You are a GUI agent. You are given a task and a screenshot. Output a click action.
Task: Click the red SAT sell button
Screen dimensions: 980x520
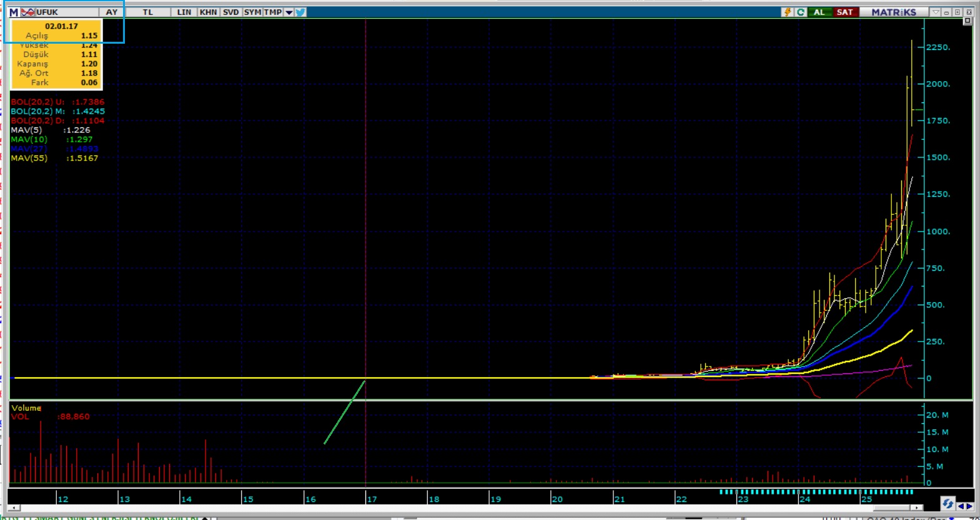point(844,12)
